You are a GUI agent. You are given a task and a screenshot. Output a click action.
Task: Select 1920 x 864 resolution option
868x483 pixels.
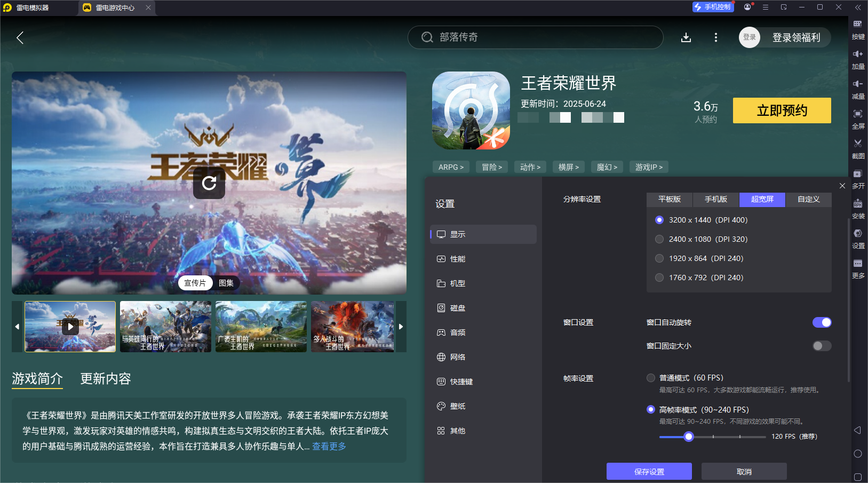pos(659,258)
